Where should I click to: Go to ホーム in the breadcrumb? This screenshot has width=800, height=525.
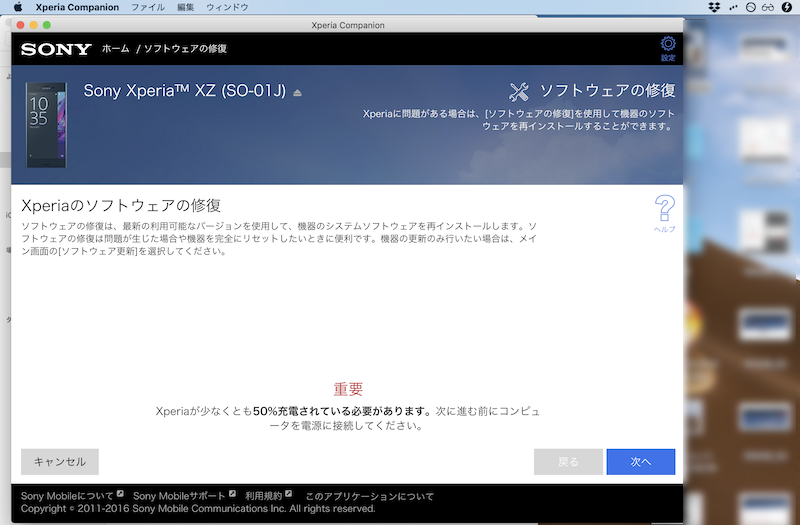pos(116,49)
